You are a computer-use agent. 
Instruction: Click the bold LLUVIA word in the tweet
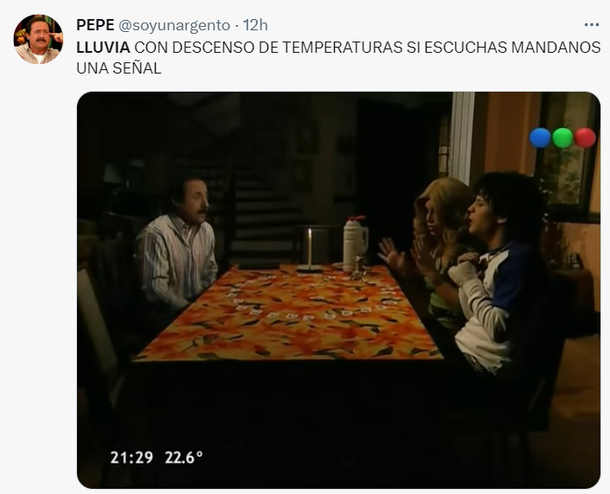coord(103,47)
